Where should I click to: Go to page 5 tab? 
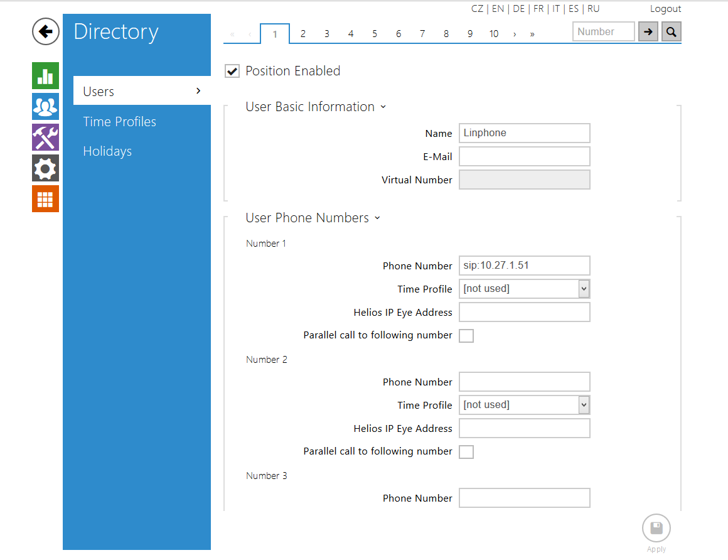pos(375,34)
